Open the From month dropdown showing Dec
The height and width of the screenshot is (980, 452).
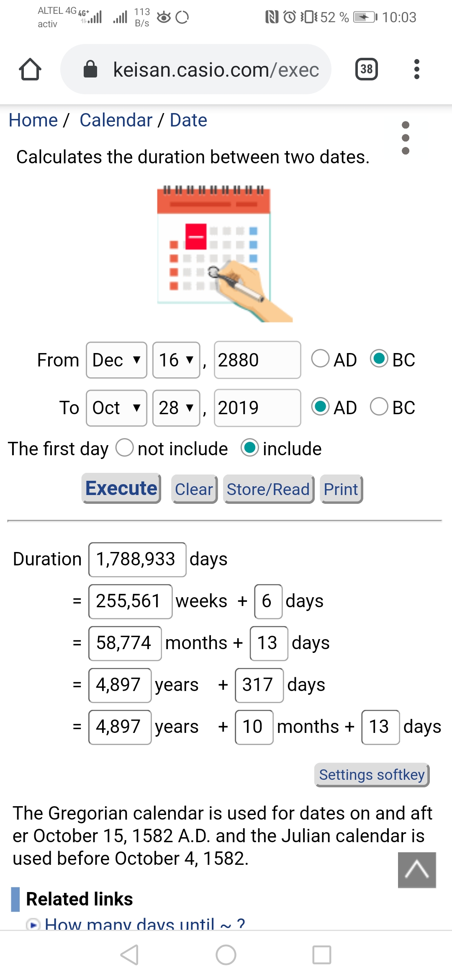[x=116, y=360]
